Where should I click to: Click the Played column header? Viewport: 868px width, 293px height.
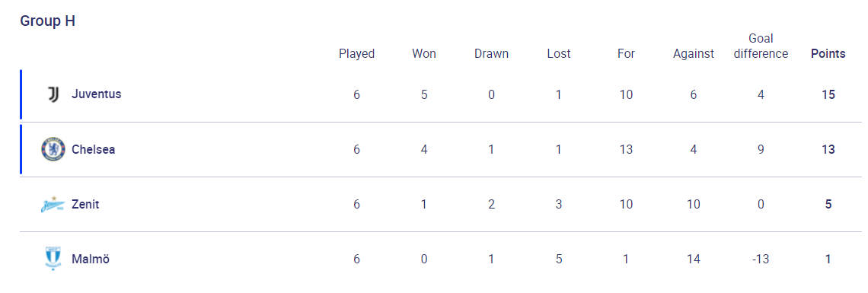click(356, 53)
